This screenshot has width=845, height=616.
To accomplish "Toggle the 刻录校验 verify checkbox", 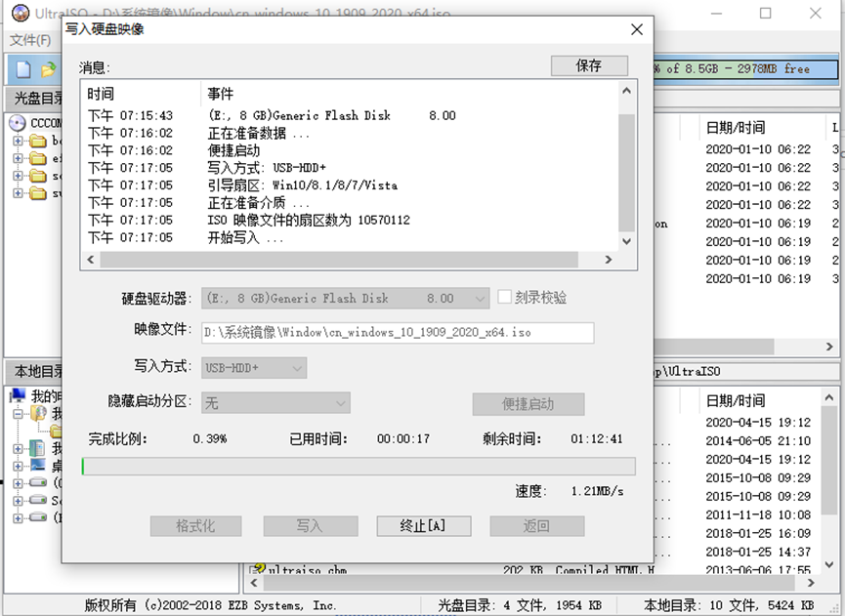I will click(504, 297).
